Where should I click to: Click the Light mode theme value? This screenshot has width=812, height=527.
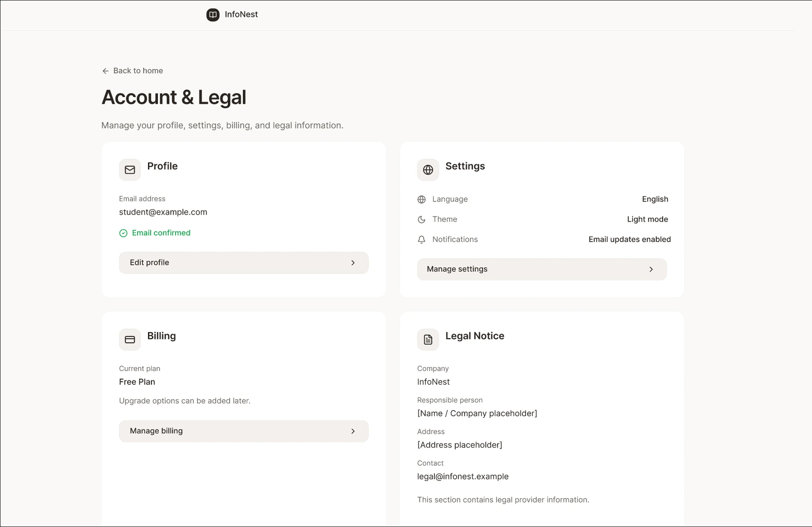tap(647, 219)
